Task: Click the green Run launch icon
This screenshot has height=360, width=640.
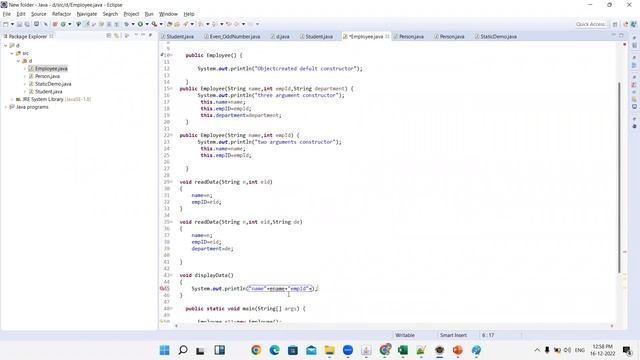Action: [x=140, y=24]
